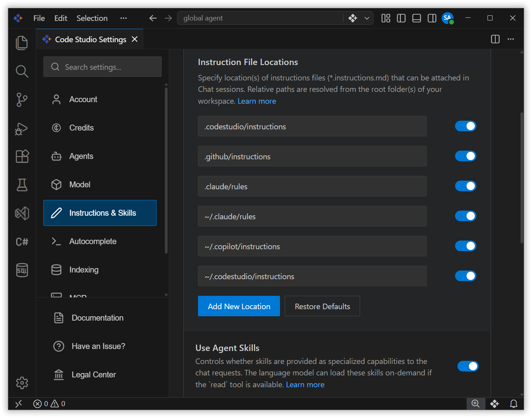Image resolution: width=532 pixels, height=418 pixels.
Task: Toggle .claude/rules location switch
Action: (x=466, y=186)
